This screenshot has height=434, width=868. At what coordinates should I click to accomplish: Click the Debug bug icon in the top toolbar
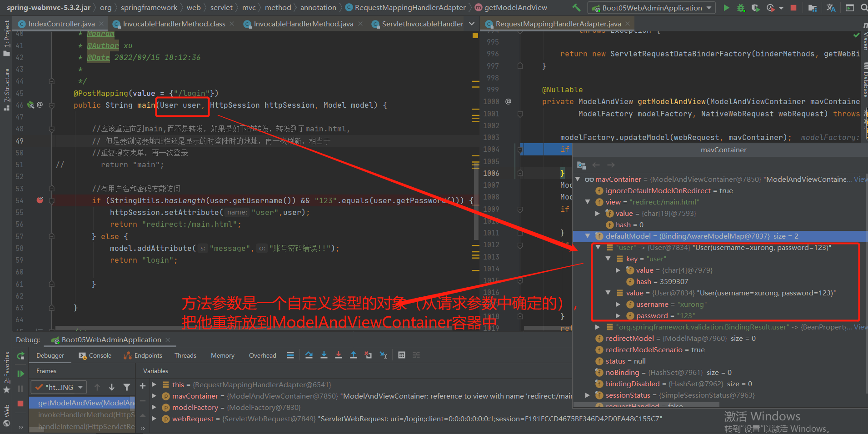[741, 8]
